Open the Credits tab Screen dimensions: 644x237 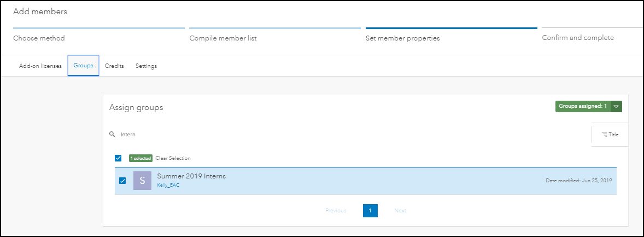click(114, 66)
